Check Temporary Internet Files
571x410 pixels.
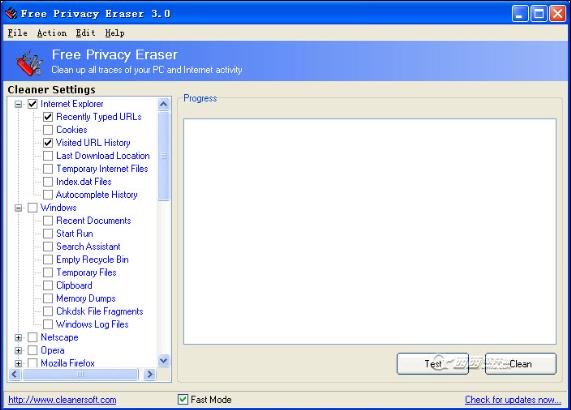click(48, 169)
